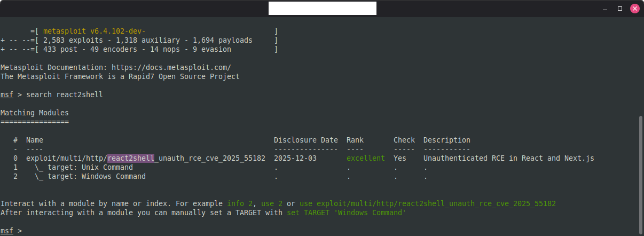Click the 'Description' column header
This screenshot has height=236, width=644.
point(447,140)
